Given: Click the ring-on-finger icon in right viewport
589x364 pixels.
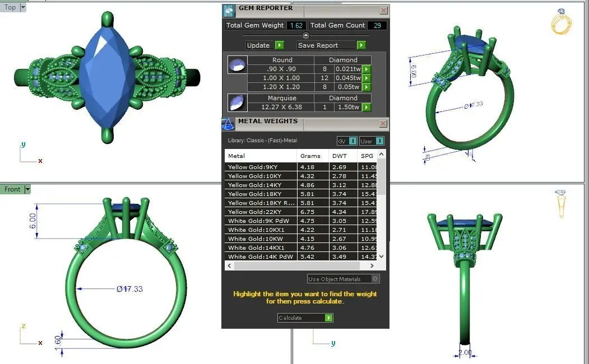Looking at the screenshot, I should point(561,203).
